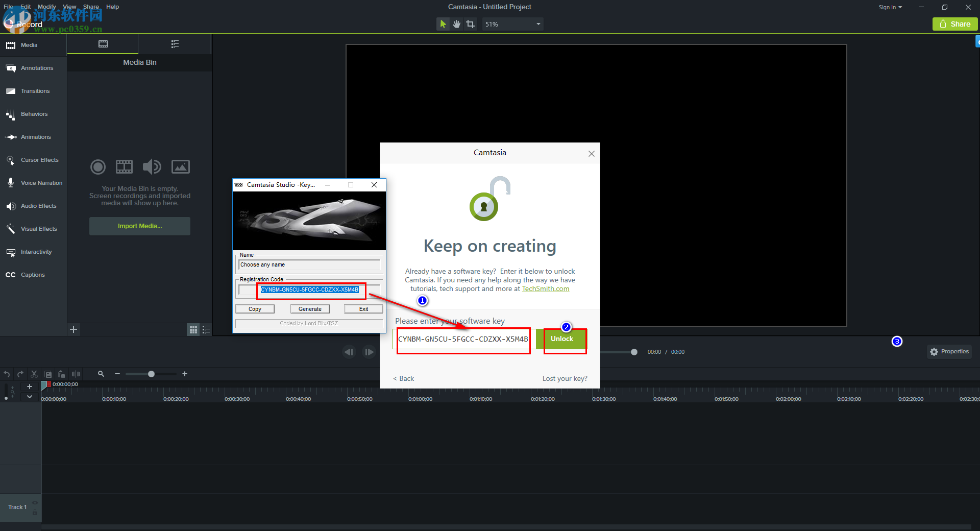Click the Unlock button
The height and width of the screenshot is (531, 980).
[x=562, y=339]
